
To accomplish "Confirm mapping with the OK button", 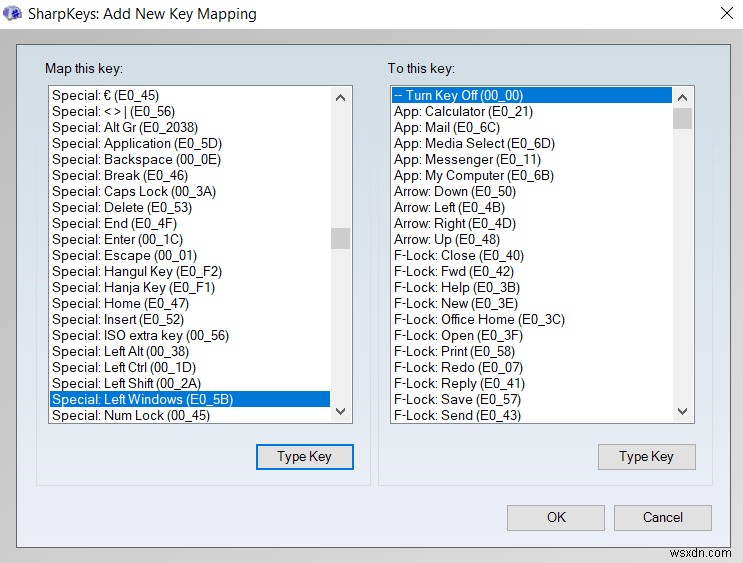I will tap(556, 518).
